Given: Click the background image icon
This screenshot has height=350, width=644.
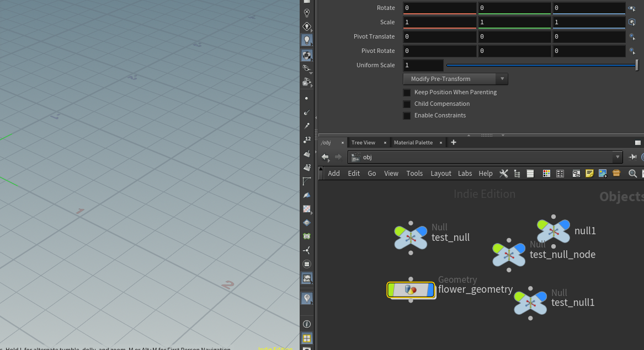Looking at the screenshot, I should pyautogui.click(x=603, y=173).
